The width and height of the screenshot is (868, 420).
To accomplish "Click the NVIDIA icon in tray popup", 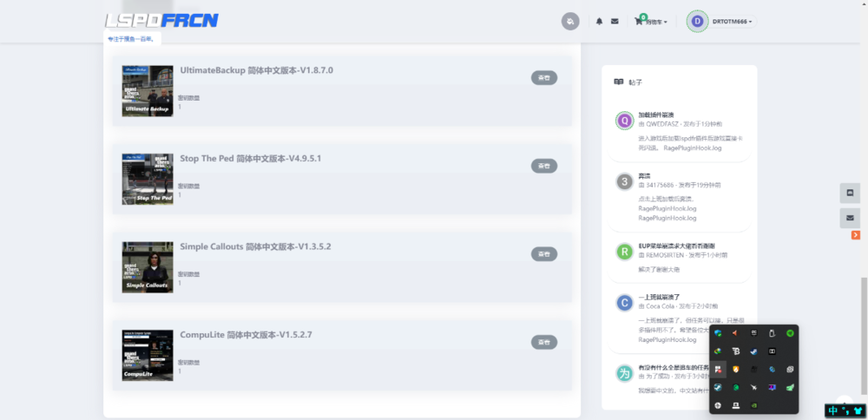I will (x=754, y=405).
